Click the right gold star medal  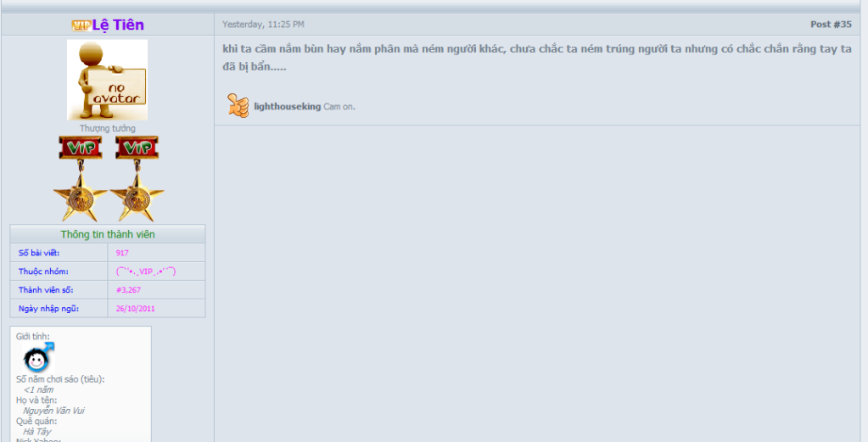point(137,193)
